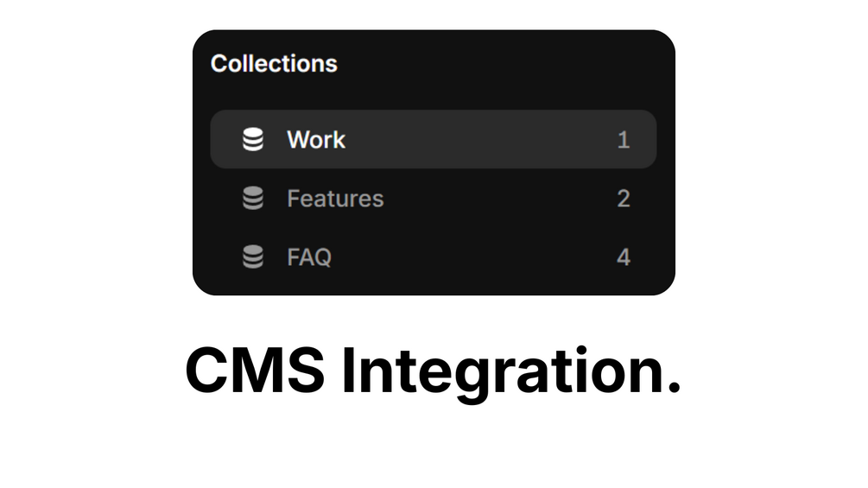Viewport: 868px width, 488px height.
Task: Open the Features collection
Action: coord(335,199)
